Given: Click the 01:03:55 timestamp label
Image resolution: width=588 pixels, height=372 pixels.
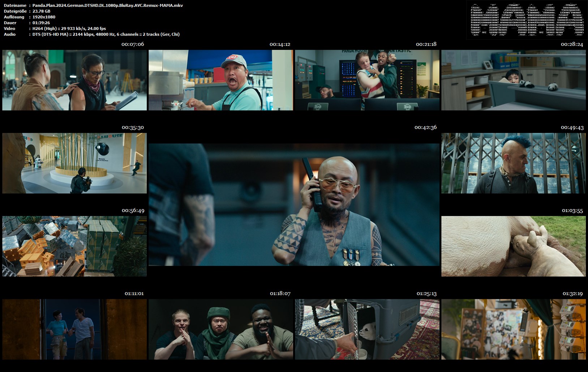Looking at the screenshot, I should (x=572, y=210).
